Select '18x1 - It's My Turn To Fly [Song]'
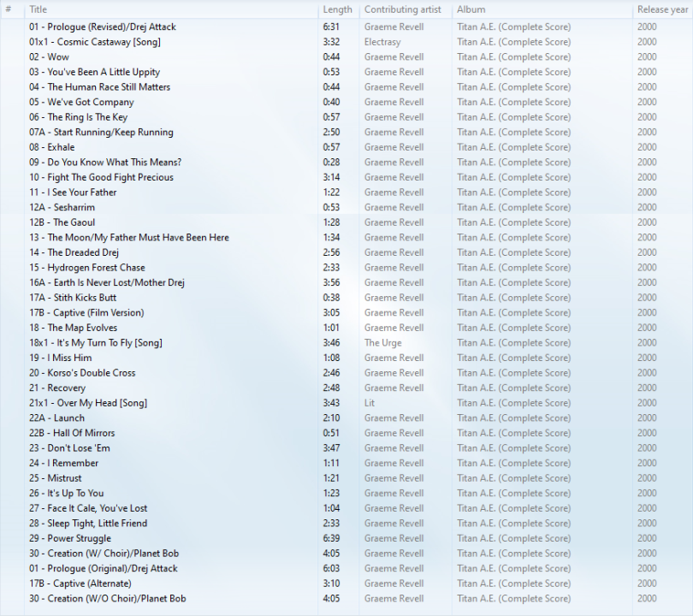This screenshot has width=693, height=616. 96,342
